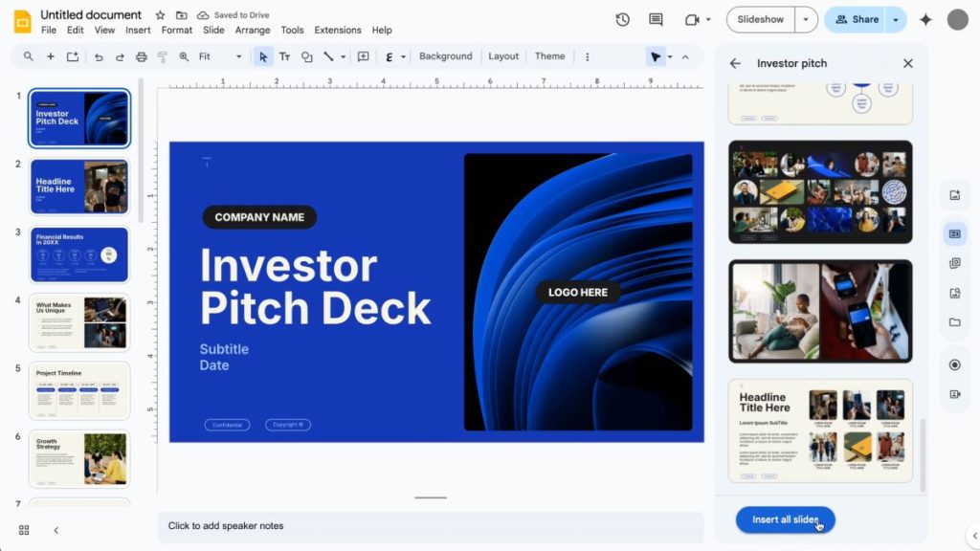Viewport: 980px width, 551px height.
Task: Click Insert all slides button
Action: [x=785, y=519]
